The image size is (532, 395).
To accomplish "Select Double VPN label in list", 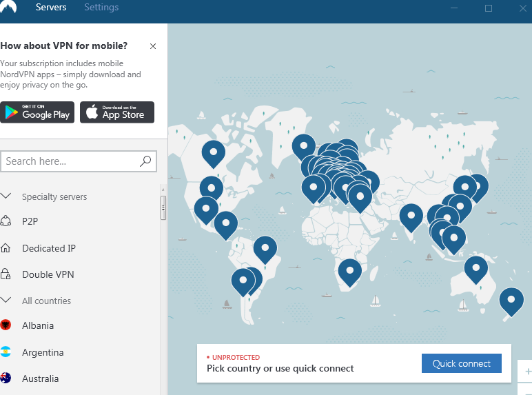I will pyautogui.click(x=48, y=274).
